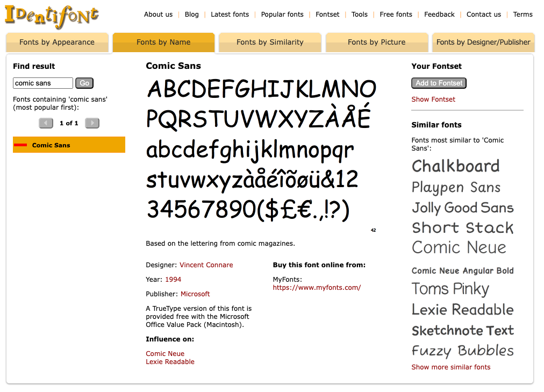
Task: Click the Comic Sans font heading
Action: [174, 66]
